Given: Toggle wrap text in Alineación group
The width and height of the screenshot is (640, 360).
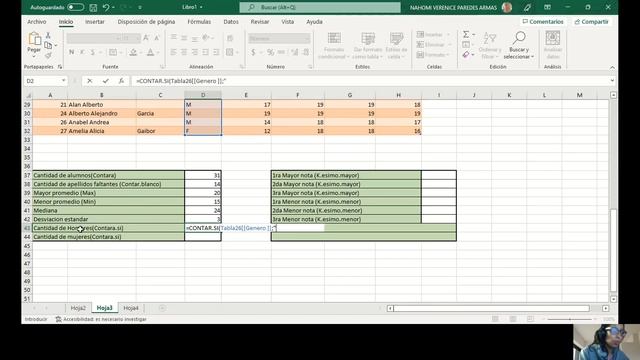Looking at the screenshot, I should 230,38.
